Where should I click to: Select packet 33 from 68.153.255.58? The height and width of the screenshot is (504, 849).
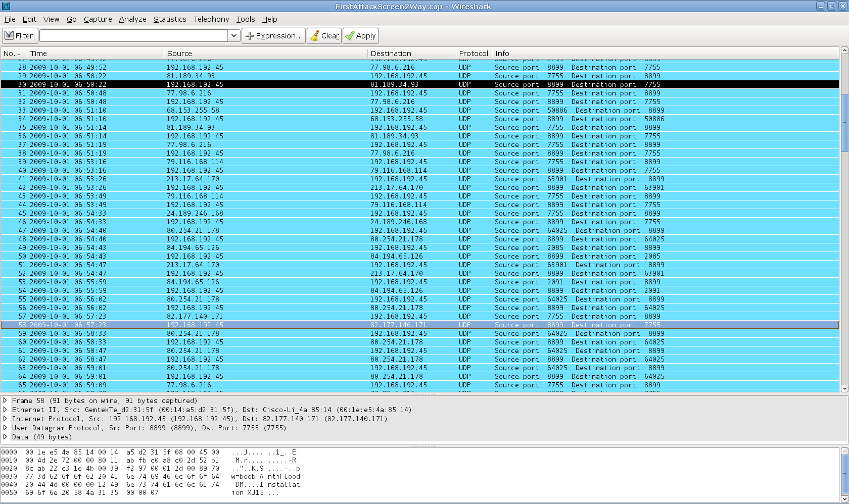coord(419,110)
